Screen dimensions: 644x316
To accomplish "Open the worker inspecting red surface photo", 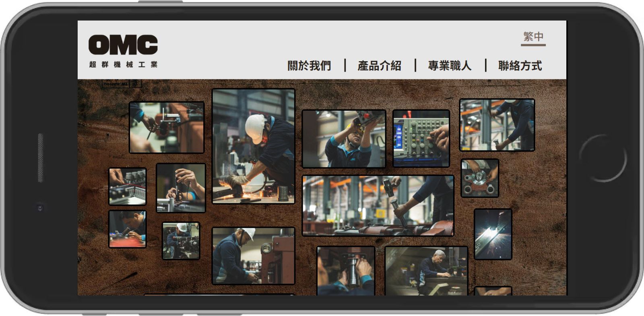I will point(127,229).
